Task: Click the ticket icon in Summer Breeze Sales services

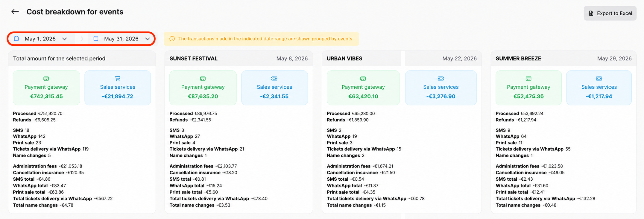Action: [x=599, y=78]
